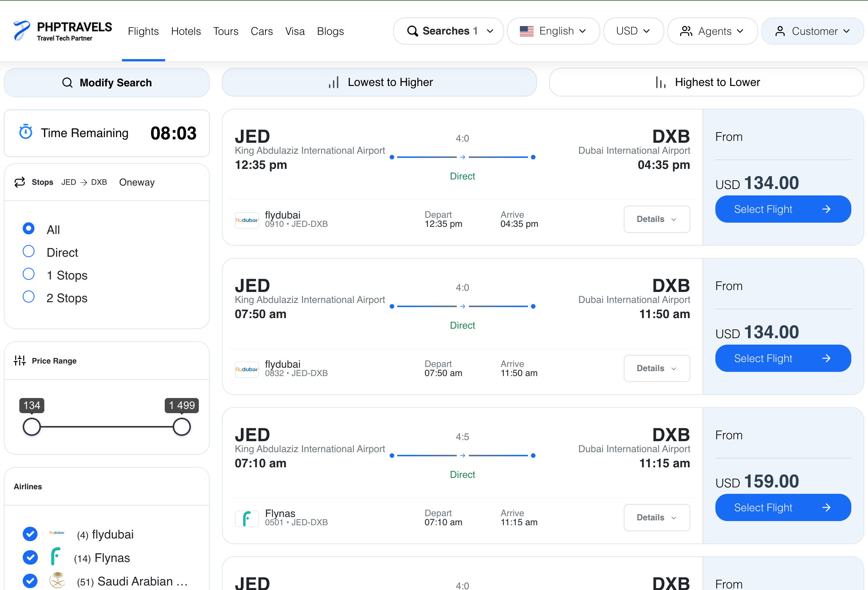Click the JED to DXB route arrow

tap(84, 183)
